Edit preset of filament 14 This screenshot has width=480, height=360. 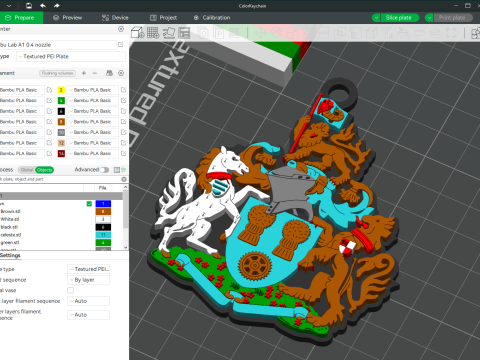coord(123,153)
